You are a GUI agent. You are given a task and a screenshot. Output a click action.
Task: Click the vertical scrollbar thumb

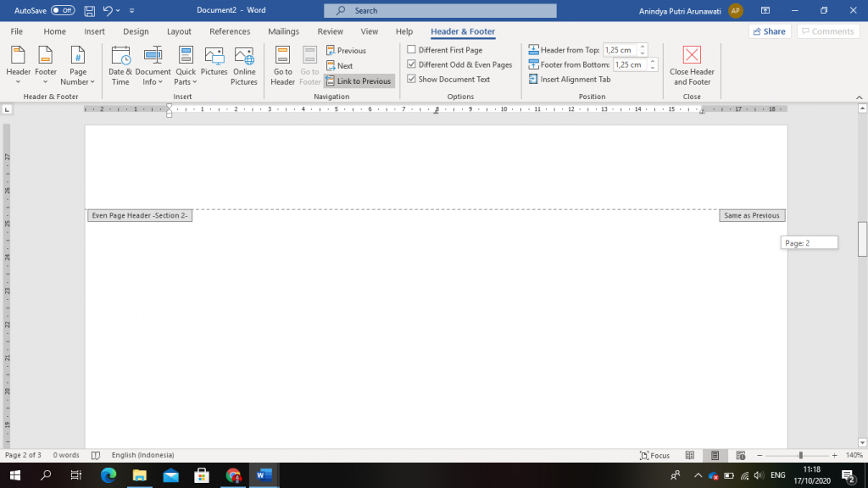(862, 239)
